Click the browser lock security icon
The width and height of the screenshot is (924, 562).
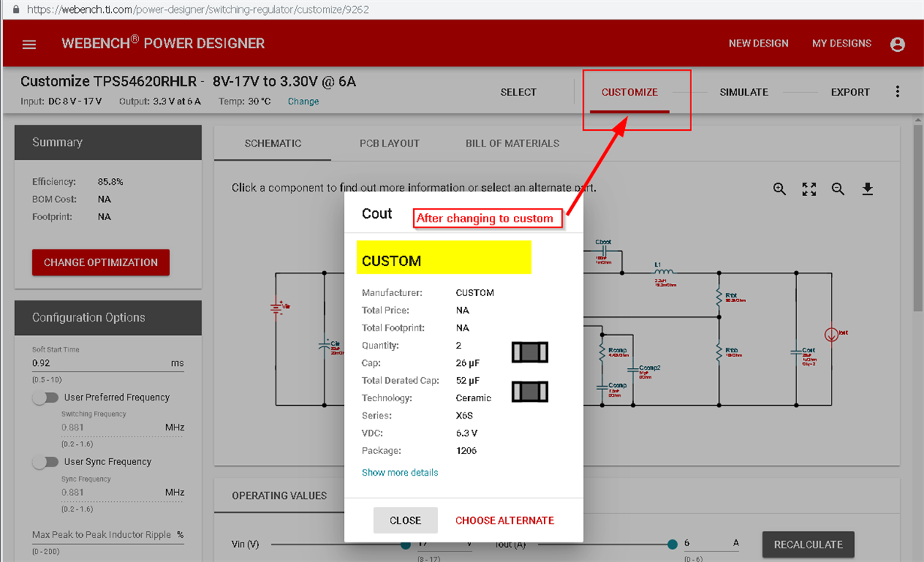[16, 10]
